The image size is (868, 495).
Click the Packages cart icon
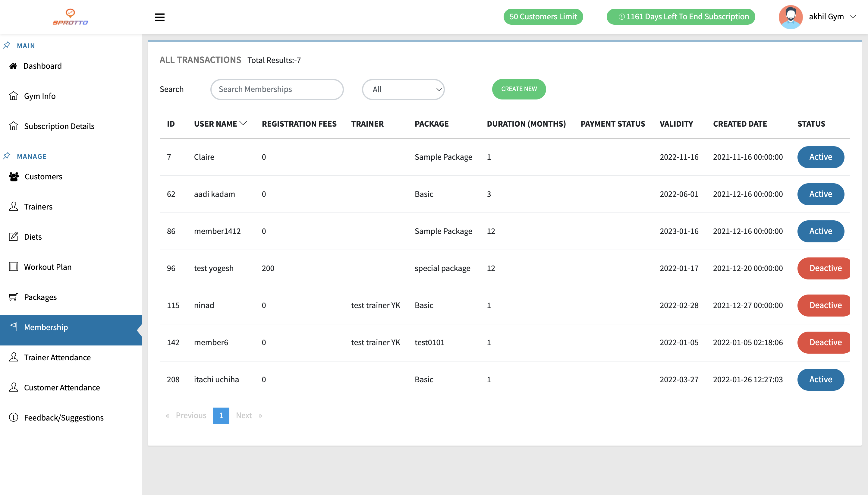pos(13,297)
